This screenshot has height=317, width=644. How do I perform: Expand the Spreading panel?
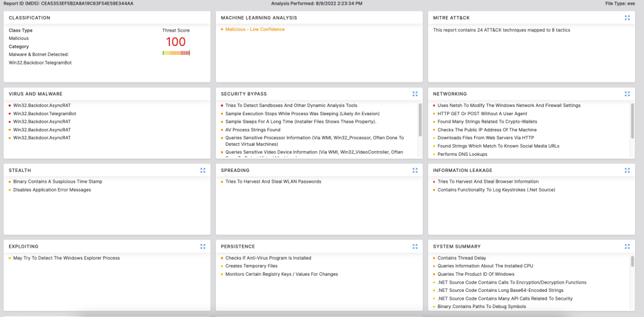click(415, 170)
